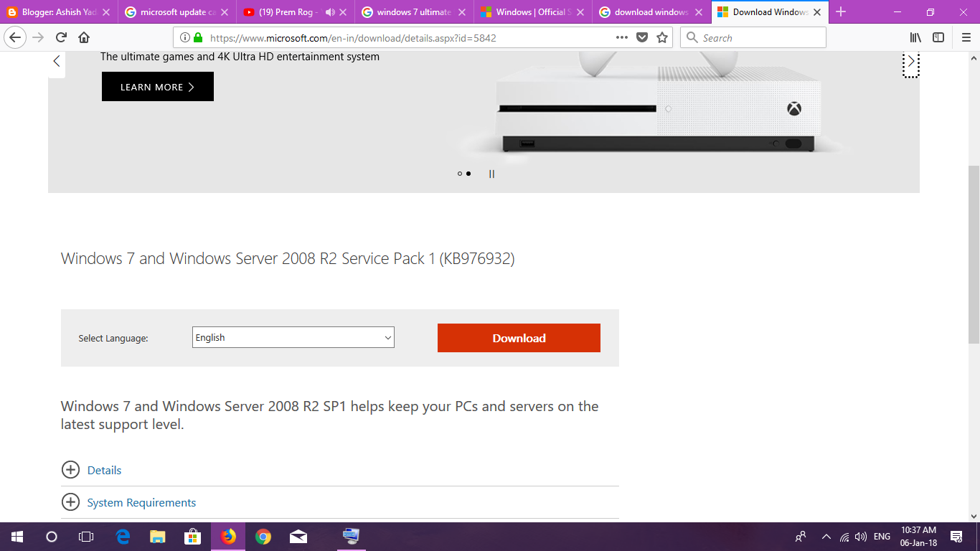Close the Blogger: Ashish Yad tab
The width and height of the screenshot is (980, 551).
[x=106, y=12]
